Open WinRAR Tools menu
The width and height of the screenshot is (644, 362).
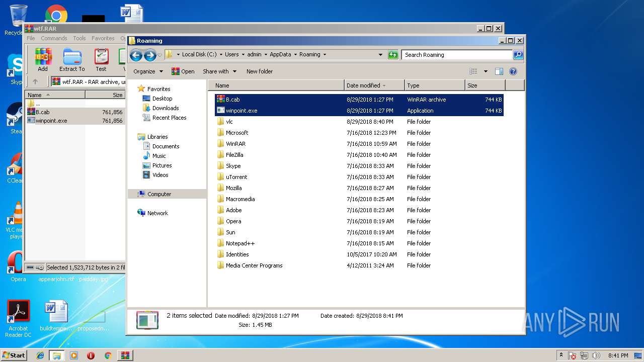(x=79, y=38)
